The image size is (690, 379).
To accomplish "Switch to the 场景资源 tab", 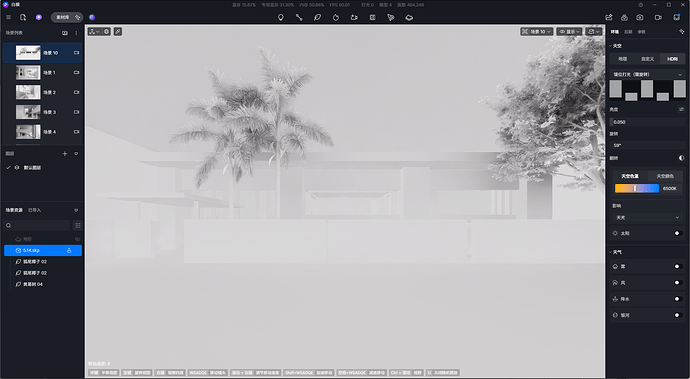I will coord(14,210).
